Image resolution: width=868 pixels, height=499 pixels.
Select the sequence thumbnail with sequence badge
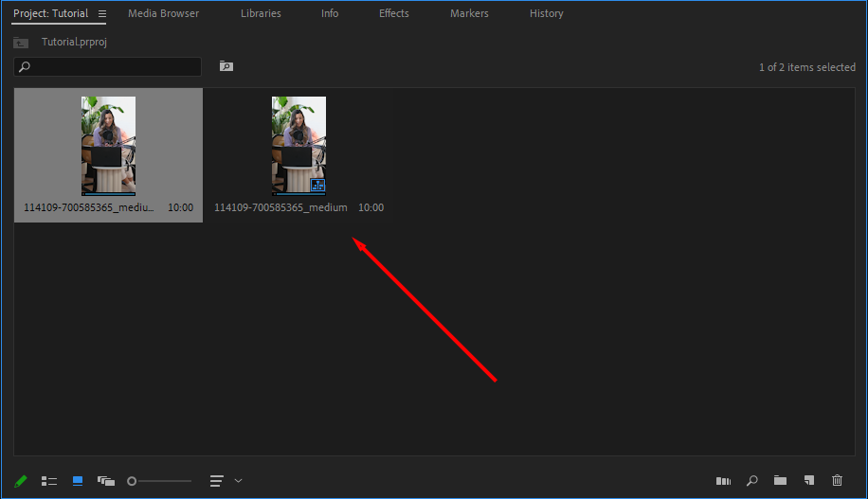click(298, 146)
